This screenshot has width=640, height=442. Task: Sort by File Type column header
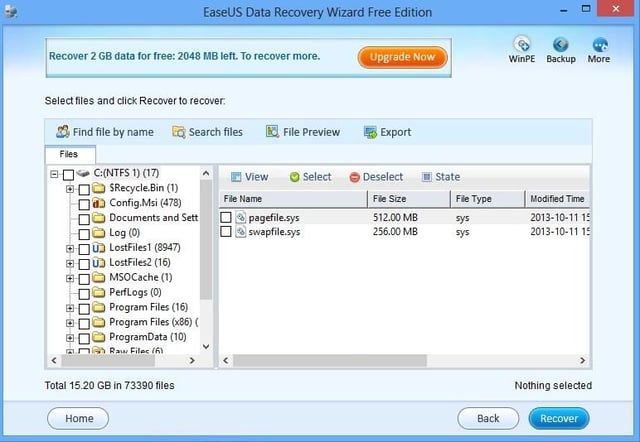(x=488, y=199)
